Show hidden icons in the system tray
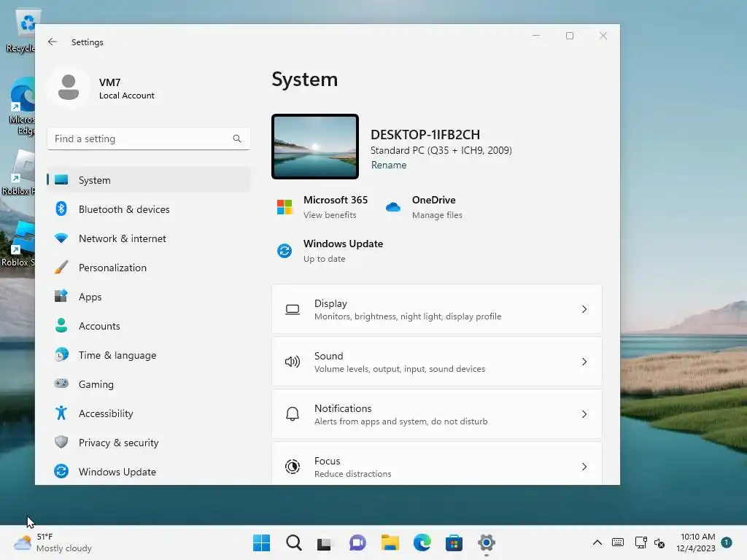 coord(597,542)
